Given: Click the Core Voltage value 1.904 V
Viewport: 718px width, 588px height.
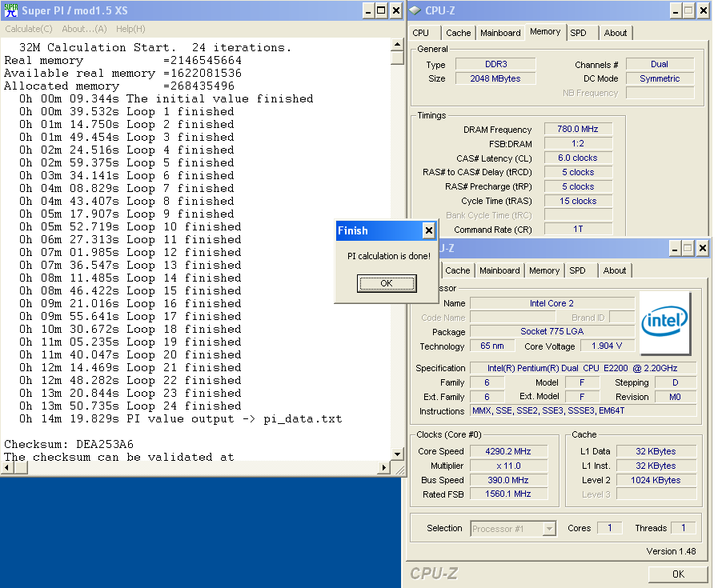Looking at the screenshot, I should pyautogui.click(x=607, y=346).
